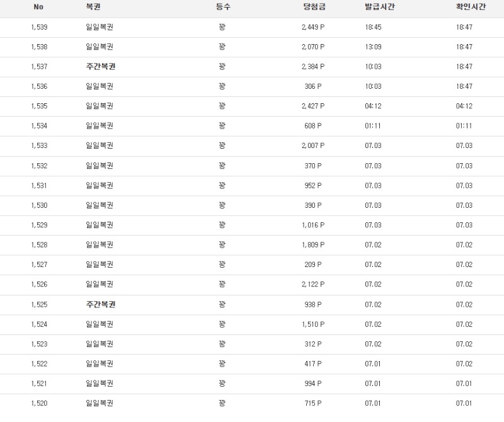Click the 발급시간 column header

(380, 6)
